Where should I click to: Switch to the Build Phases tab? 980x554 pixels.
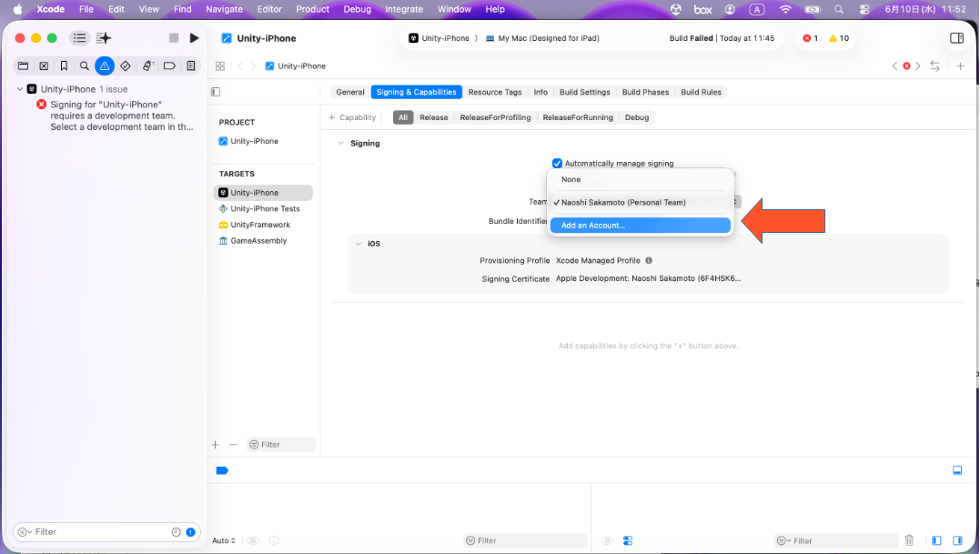[x=645, y=92]
